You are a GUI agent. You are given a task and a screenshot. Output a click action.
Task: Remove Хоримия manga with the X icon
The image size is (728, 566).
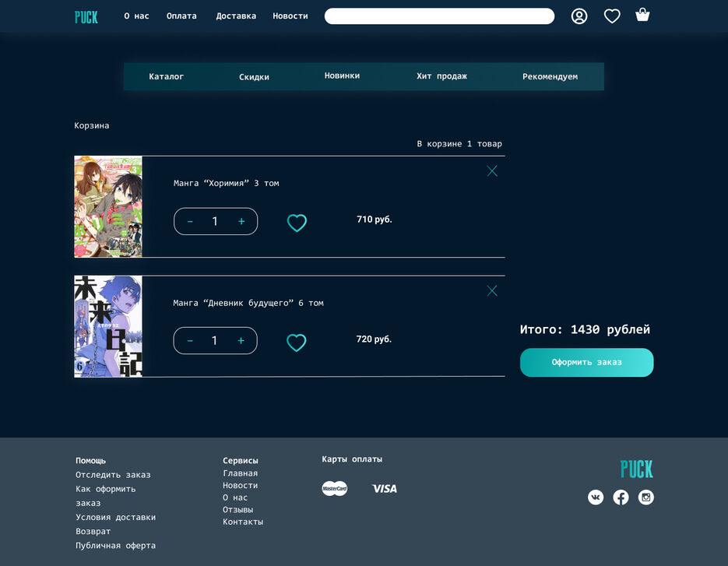tap(492, 171)
